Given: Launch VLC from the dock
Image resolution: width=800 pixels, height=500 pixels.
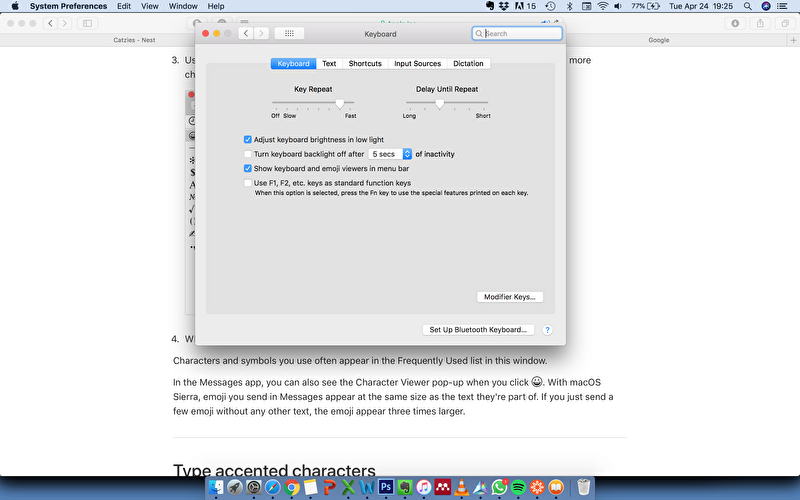Looking at the screenshot, I should [462, 488].
